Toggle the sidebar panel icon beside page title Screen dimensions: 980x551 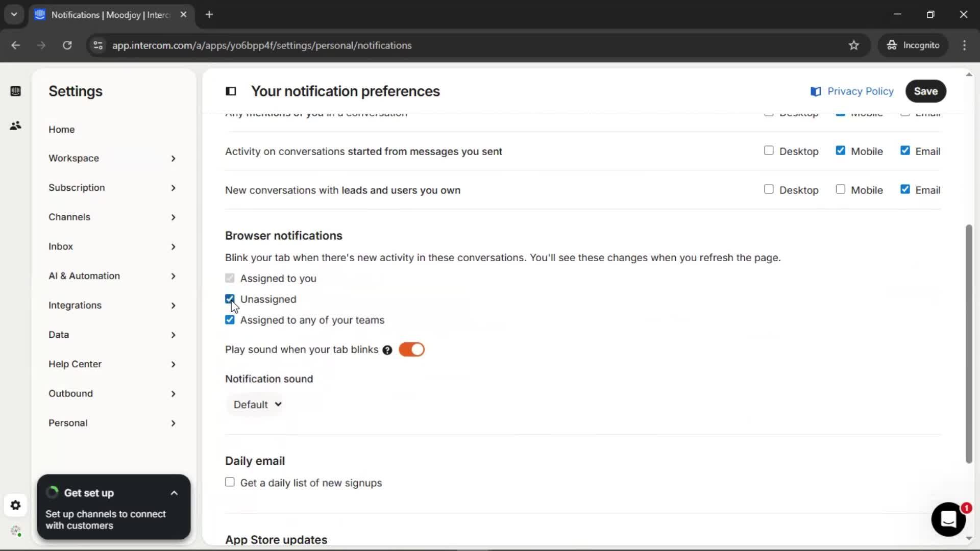231,91
